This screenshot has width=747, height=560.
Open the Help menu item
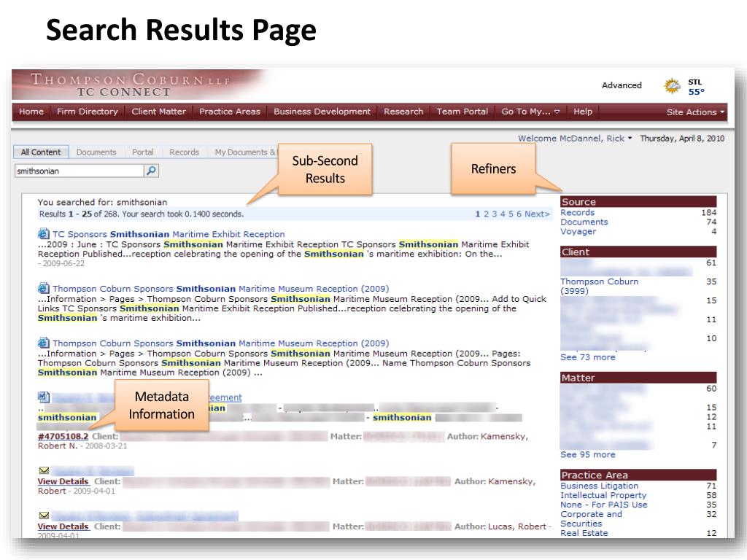[583, 112]
